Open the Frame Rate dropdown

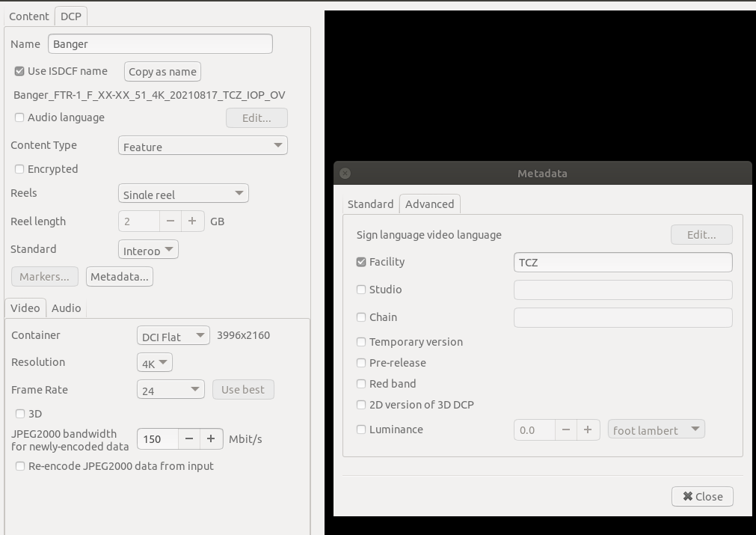click(170, 390)
